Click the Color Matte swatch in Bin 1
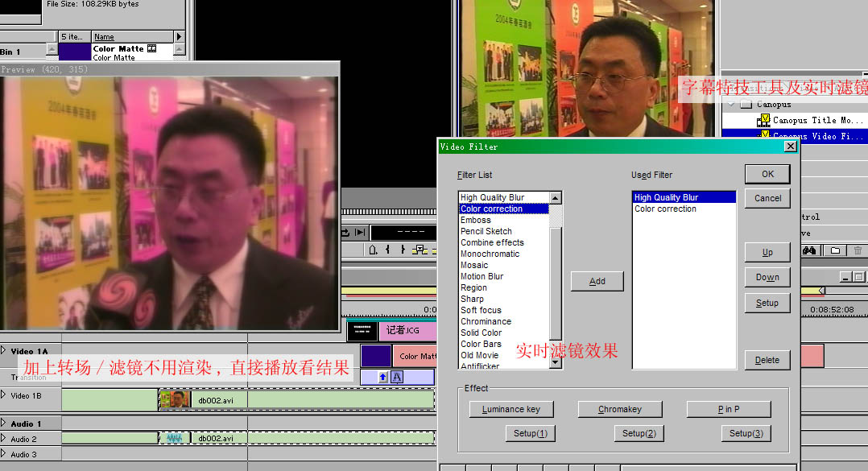 click(x=75, y=52)
